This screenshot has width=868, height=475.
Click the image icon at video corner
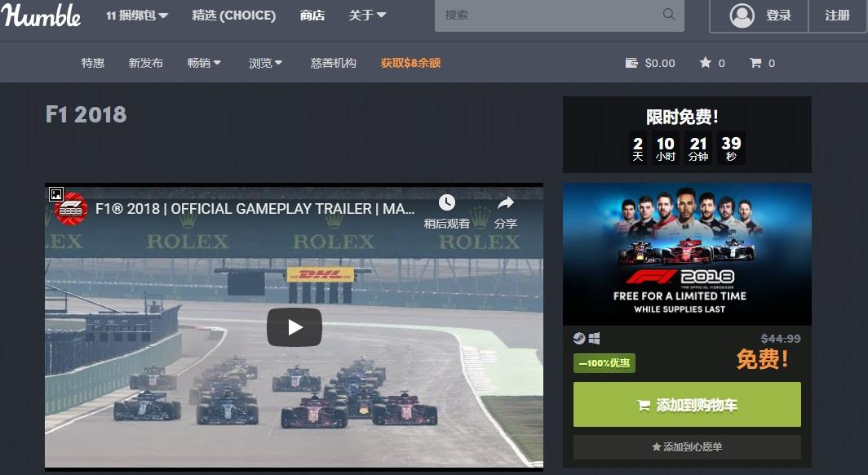(x=56, y=193)
